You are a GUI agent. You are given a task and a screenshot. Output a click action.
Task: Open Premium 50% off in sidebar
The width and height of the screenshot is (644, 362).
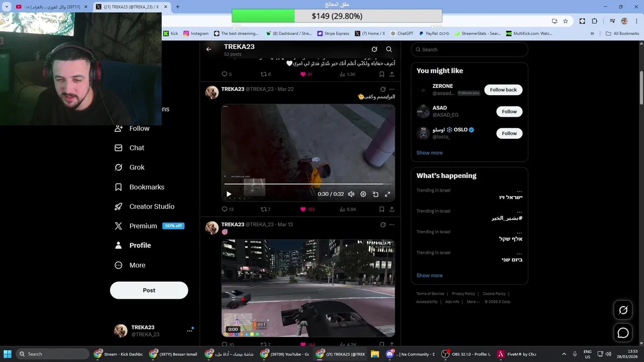149,226
